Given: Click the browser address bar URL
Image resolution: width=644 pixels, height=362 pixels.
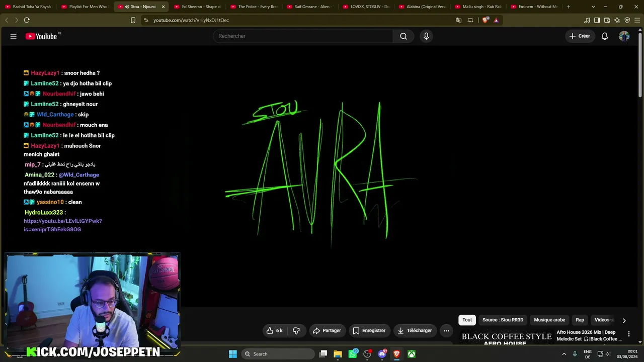Looking at the screenshot, I should pyautogui.click(x=191, y=20).
